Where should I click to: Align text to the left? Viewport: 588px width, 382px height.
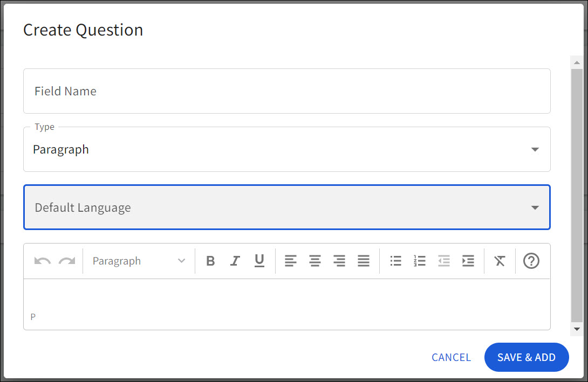(290, 261)
